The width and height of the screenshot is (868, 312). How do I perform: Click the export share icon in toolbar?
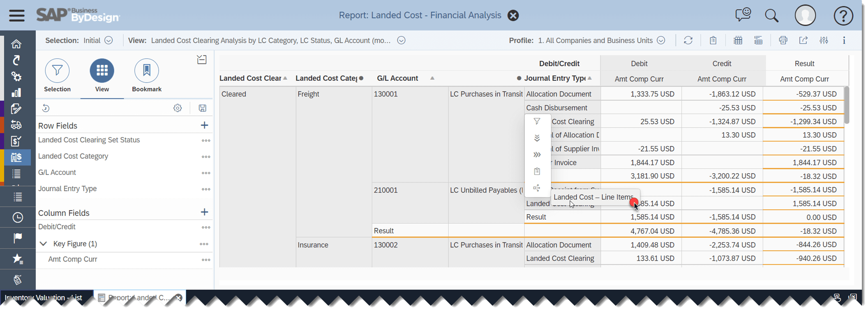click(x=803, y=40)
